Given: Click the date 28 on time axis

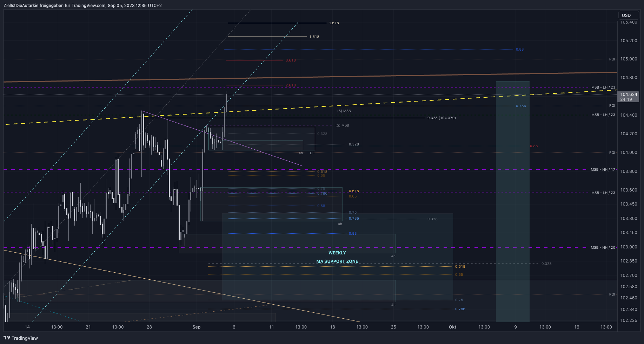Looking at the screenshot, I should [x=150, y=327].
